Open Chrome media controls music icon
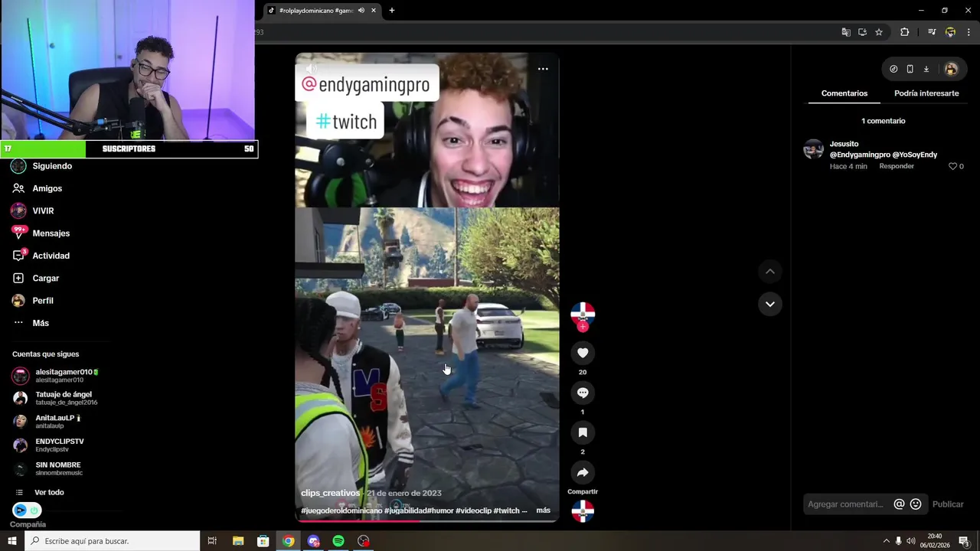 [932, 32]
